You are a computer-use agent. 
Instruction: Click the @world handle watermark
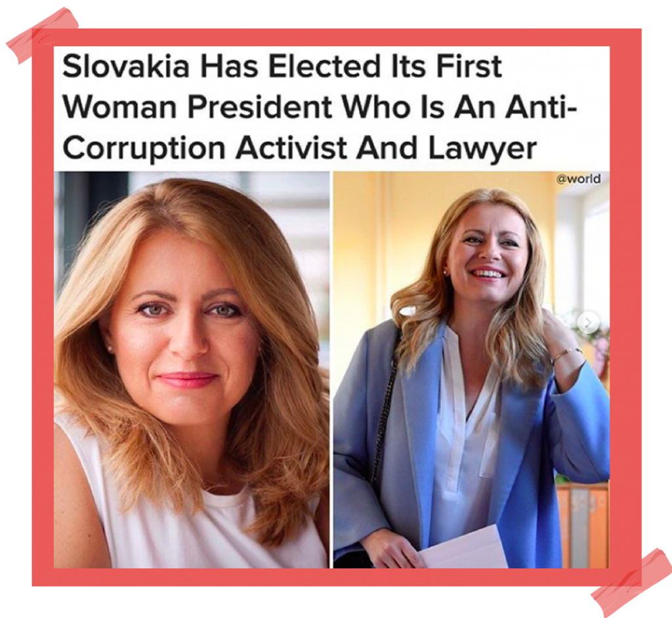579,178
